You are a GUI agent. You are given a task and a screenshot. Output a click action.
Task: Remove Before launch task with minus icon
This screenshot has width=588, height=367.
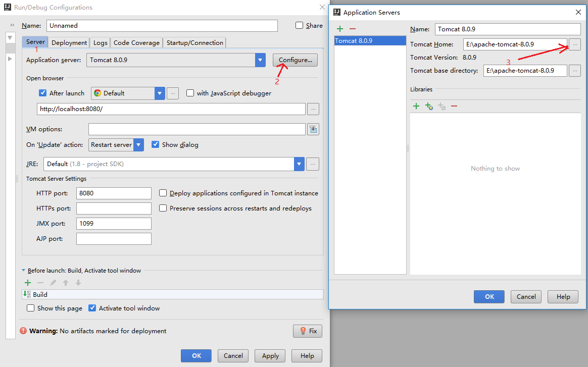pos(40,283)
